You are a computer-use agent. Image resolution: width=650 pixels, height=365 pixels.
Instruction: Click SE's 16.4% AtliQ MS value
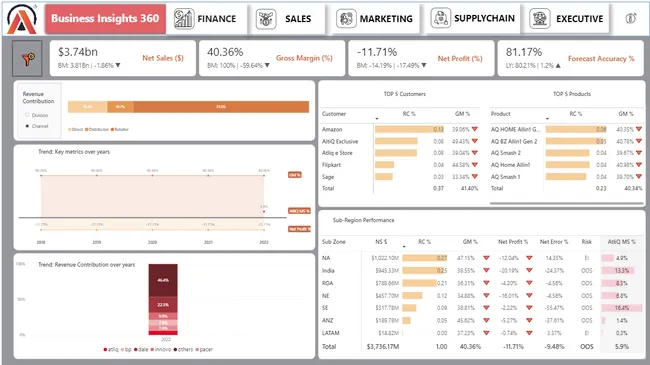point(621,308)
